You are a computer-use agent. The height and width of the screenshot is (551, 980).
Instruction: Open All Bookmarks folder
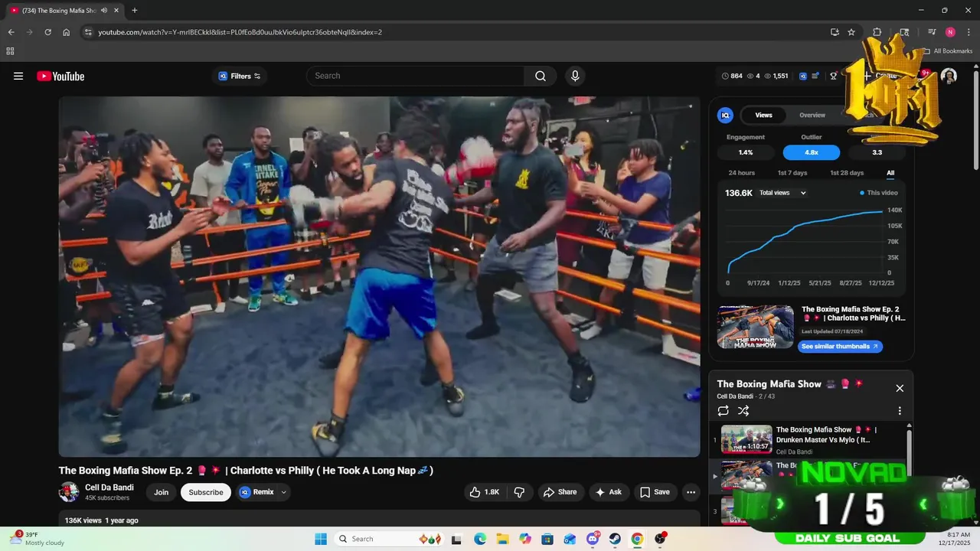click(x=948, y=51)
